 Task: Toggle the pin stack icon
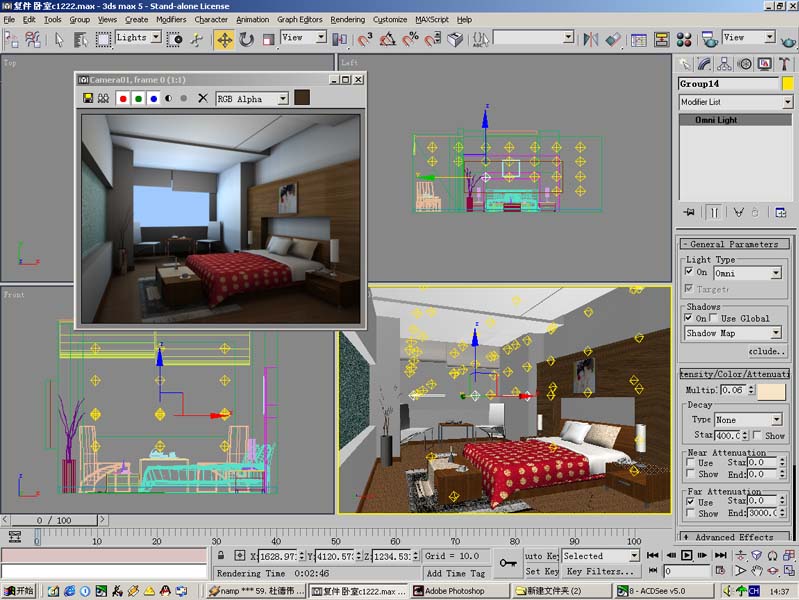tap(689, 212)
